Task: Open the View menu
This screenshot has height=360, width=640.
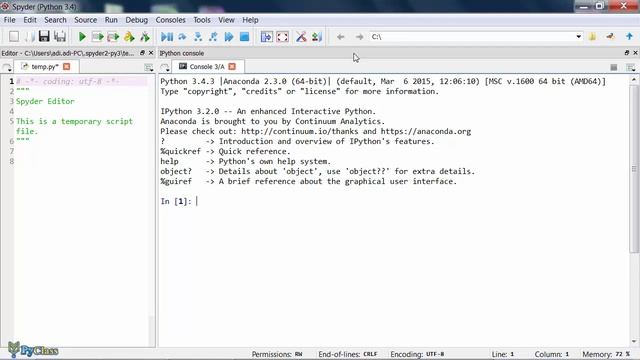Action: 226,20
